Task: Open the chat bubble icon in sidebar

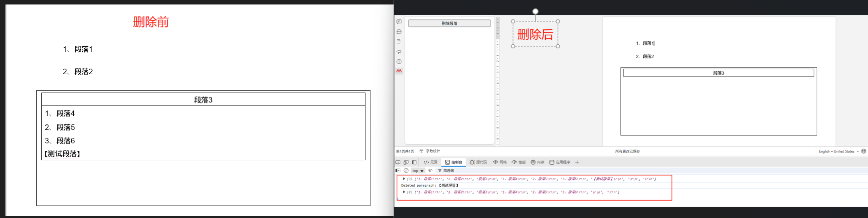Action: pyautogui.click(x=399, y=31)
